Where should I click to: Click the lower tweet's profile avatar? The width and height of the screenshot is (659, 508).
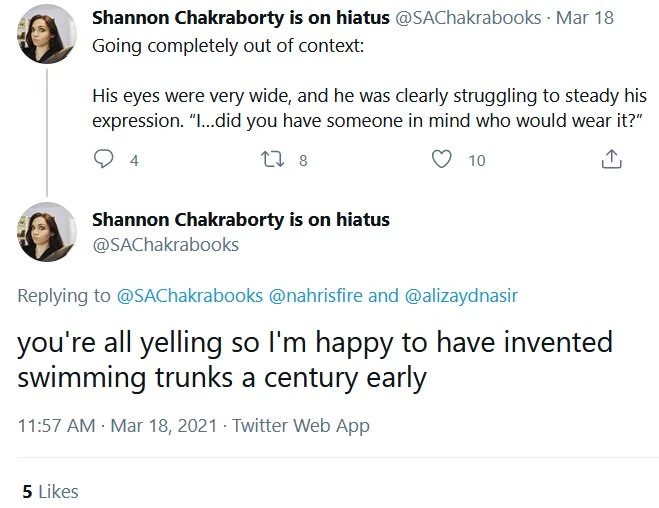46,232
